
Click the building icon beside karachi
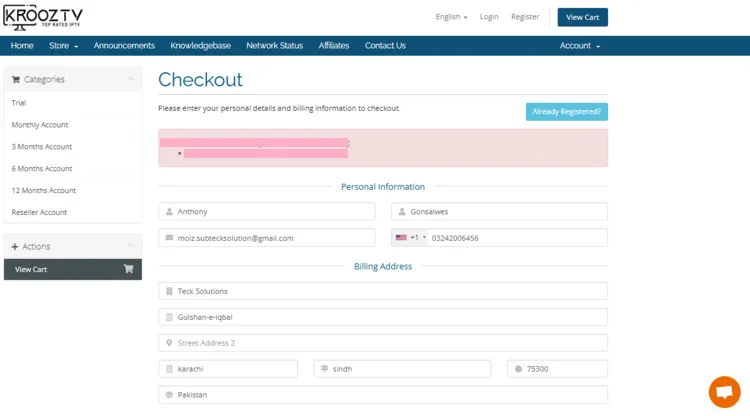pyautogui.click(x=169, y=369)
